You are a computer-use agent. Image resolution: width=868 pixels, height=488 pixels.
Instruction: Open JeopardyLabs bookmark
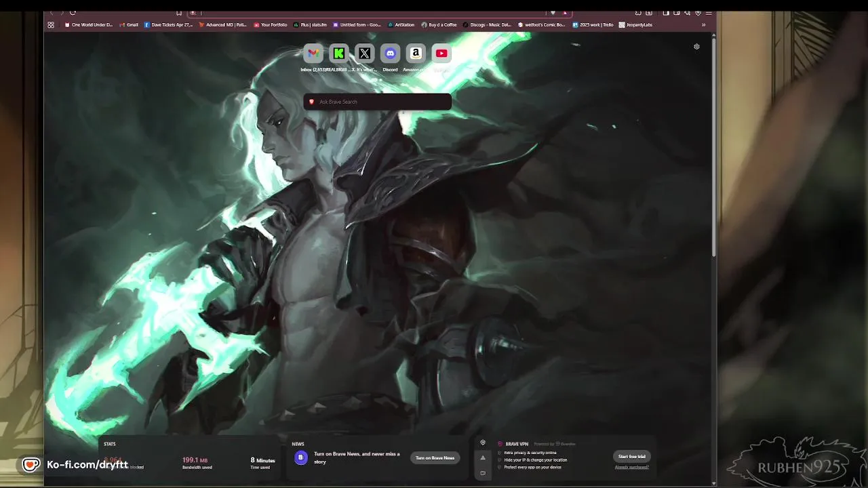point(635,25)
